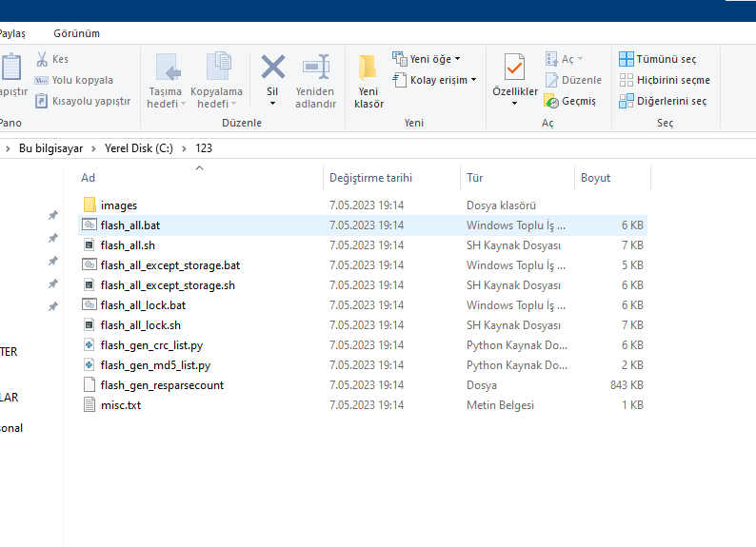Switch to the Görünüm ribbon tab
The width and height of the screenshot is (756, 547).
click(76, 33)
